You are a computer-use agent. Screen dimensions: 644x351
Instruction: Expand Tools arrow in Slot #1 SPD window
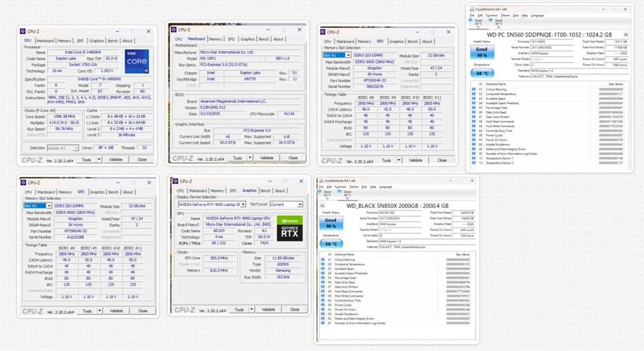pos(398,160)
